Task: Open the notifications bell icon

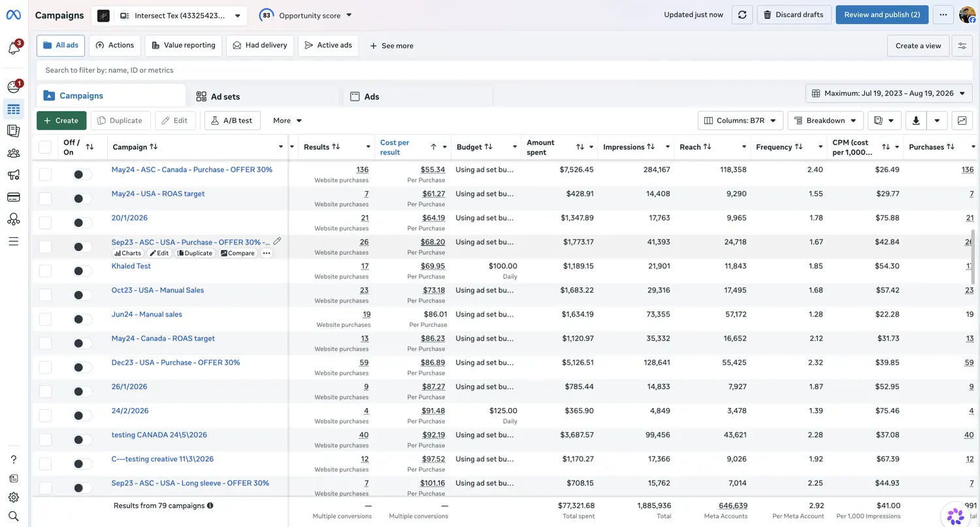Action: (14, 48)
